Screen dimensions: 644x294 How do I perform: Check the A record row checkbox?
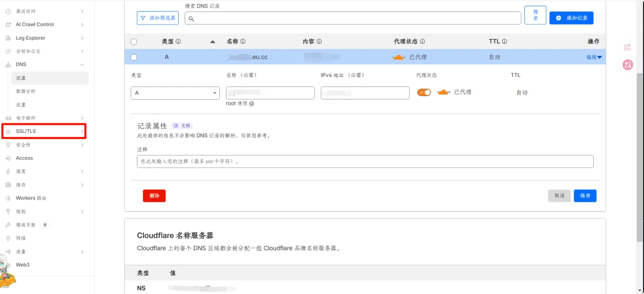(134, 57)
